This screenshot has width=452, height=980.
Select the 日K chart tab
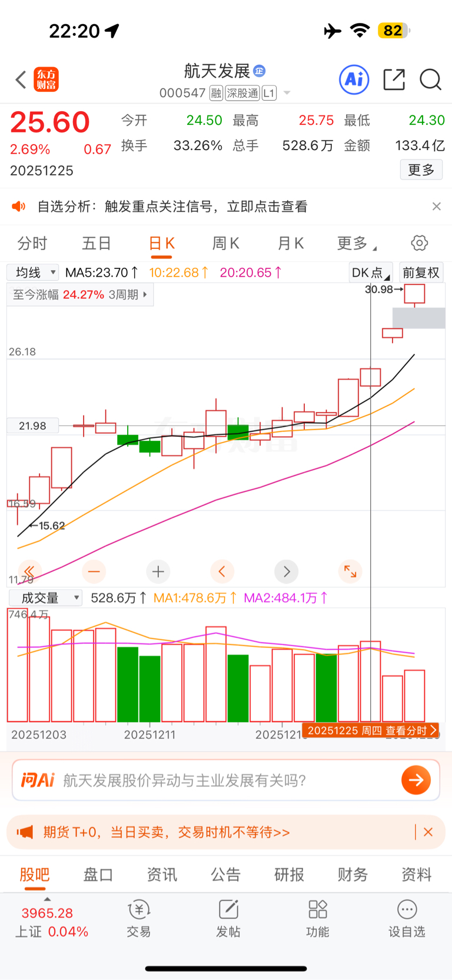161,244
